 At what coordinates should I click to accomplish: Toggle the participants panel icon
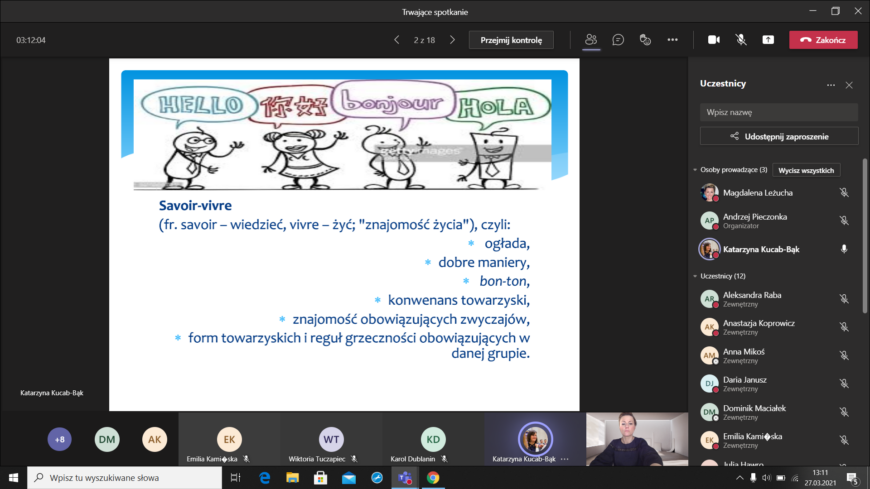591,40
